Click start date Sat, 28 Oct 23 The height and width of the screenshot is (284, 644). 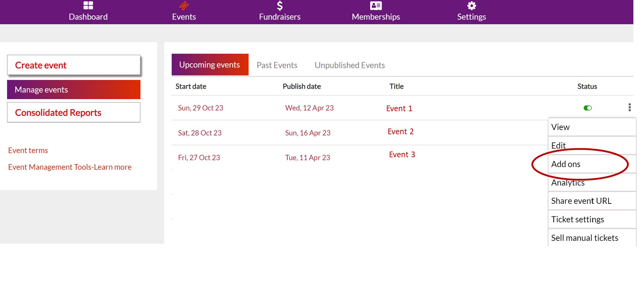(200, 133)
